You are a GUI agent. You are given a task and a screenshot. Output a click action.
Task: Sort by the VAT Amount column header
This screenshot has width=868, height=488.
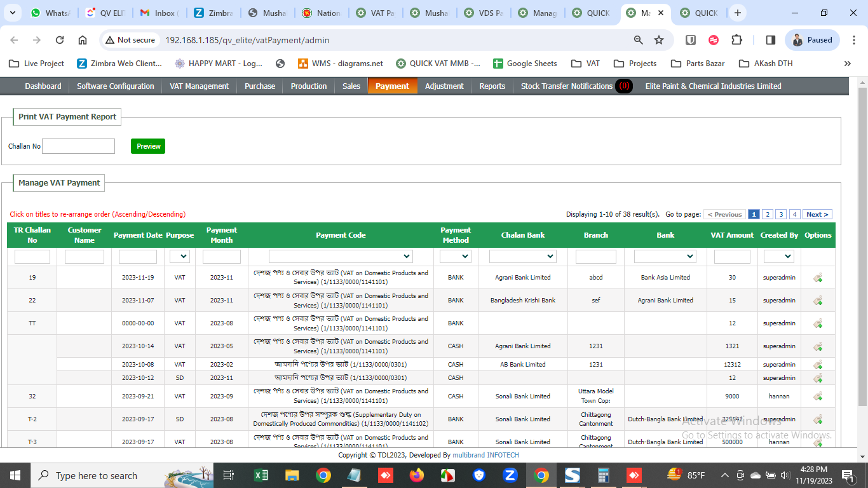coord(732,235)
